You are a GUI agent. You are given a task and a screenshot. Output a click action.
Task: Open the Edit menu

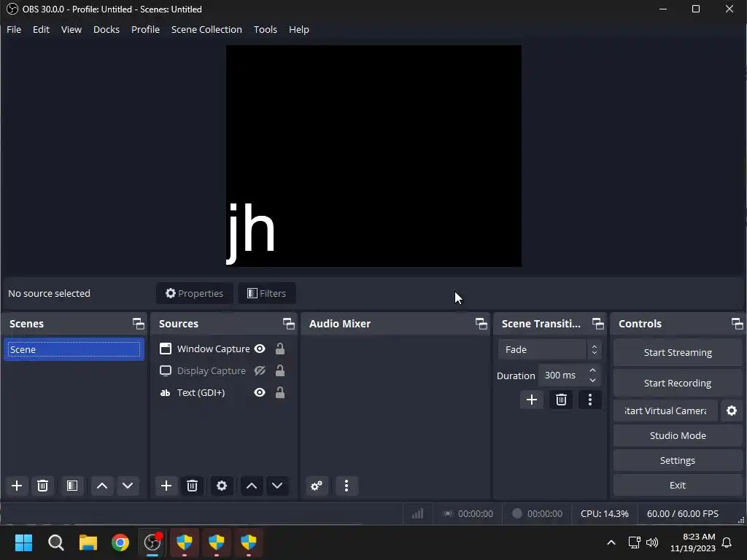[41, 29]
